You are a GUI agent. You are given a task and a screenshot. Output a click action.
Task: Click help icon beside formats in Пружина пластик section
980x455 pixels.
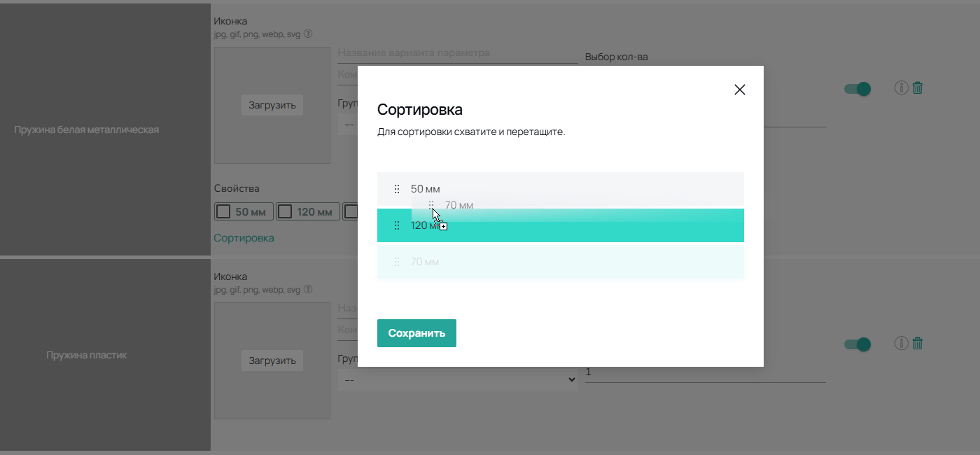point(308,289)
